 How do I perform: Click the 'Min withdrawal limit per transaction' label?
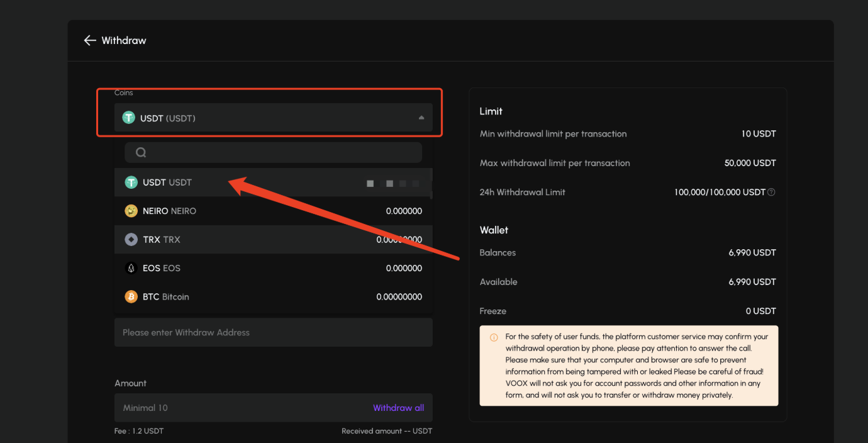coord(554,134)
